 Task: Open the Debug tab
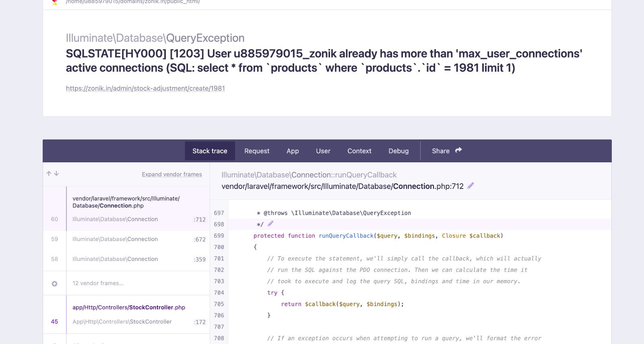point(398,151)
